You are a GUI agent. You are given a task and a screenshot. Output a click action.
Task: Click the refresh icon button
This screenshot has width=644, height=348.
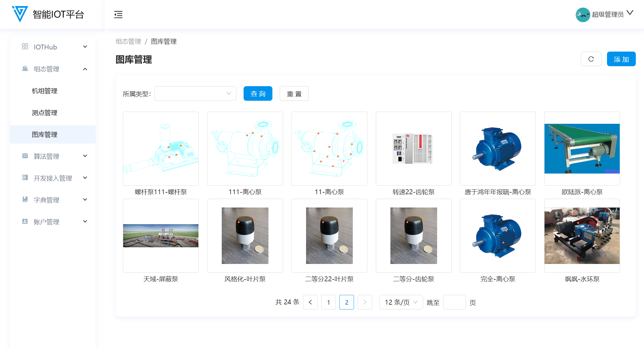click(591, 59)
